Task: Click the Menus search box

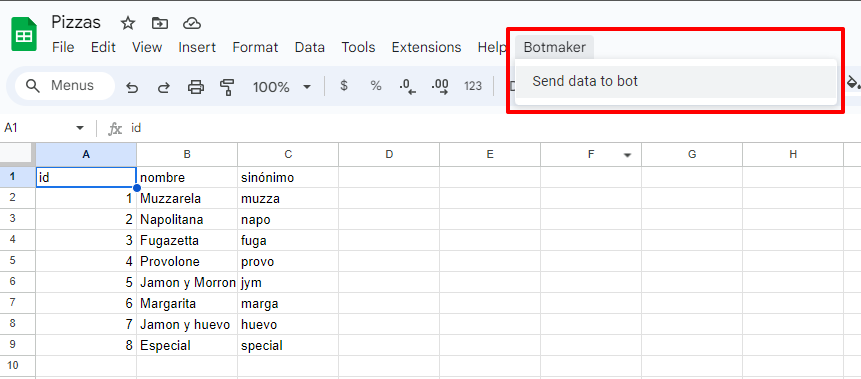Action: tap(65, 86)
